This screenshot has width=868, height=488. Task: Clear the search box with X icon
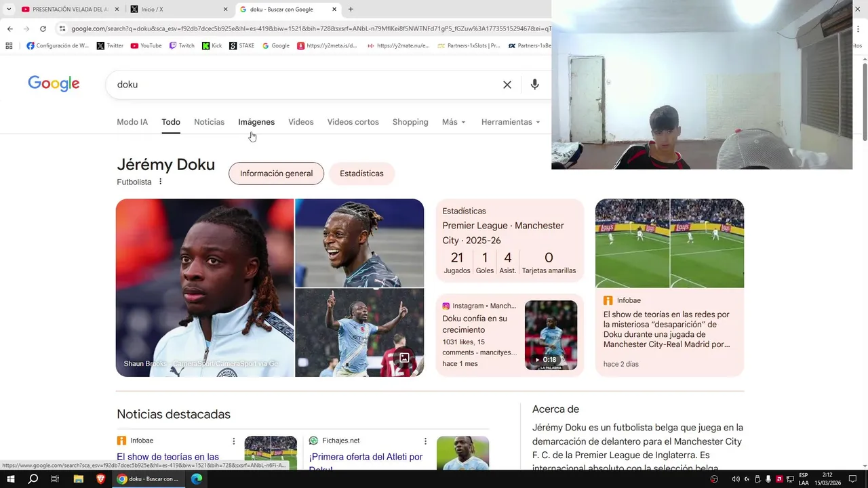point(507,85)
